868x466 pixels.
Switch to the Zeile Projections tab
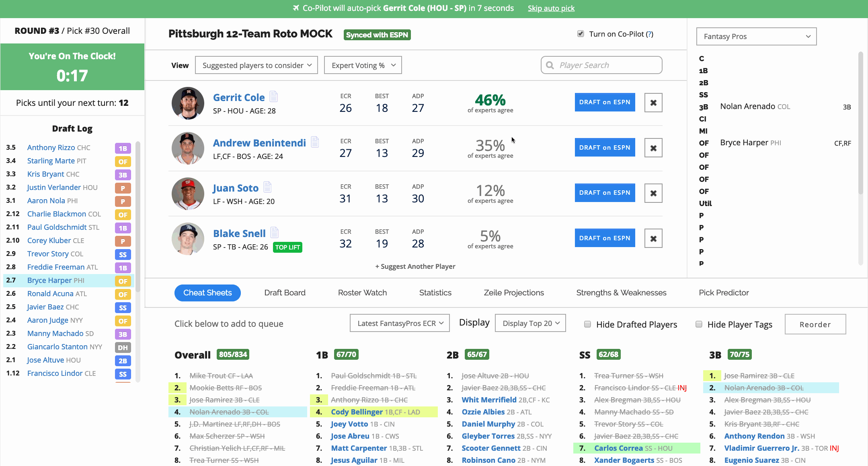pos(514,293)
